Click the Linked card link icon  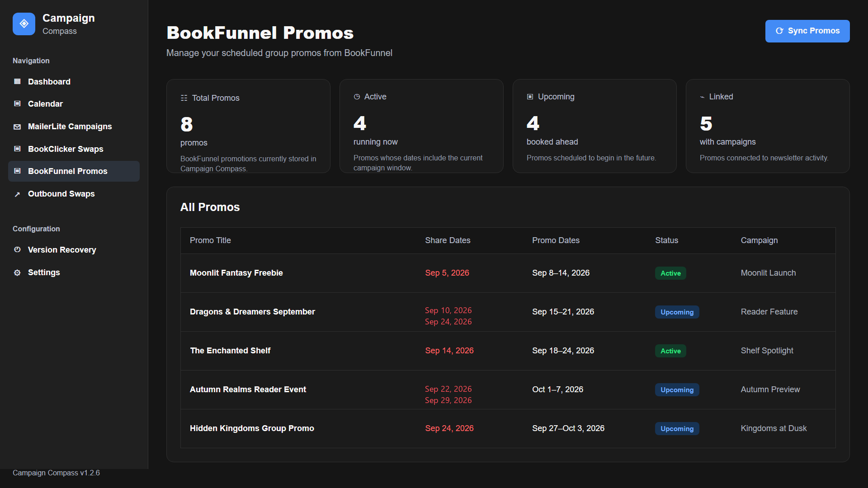(702, 97)
